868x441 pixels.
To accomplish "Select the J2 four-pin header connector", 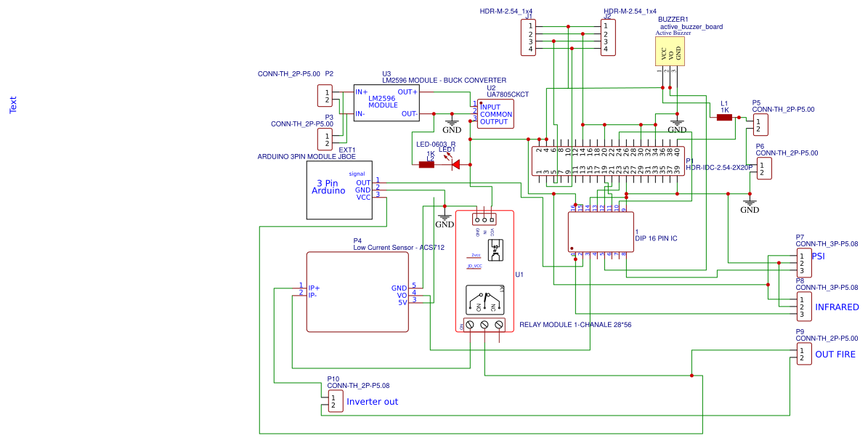I will (x=608, y=38).
